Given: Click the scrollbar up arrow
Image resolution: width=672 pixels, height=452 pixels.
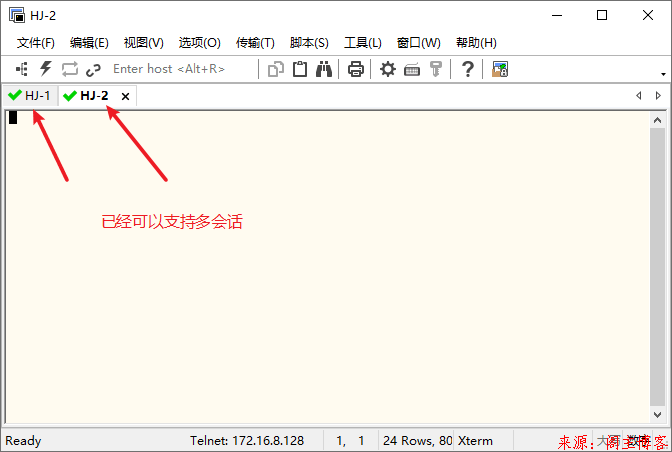Looking at the screenshot, I should click(x=657, y=120).
